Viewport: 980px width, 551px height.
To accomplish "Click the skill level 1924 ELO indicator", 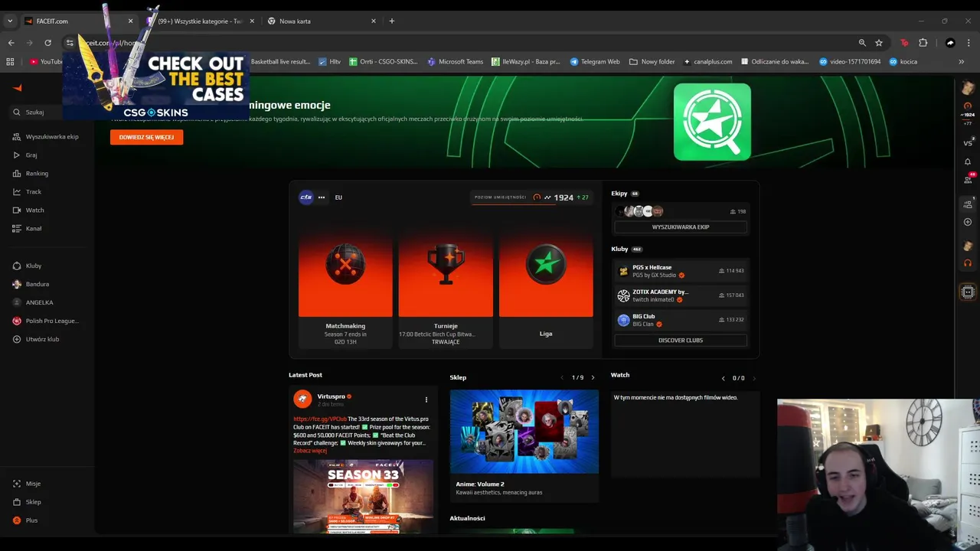I will [x=532, y=197].
